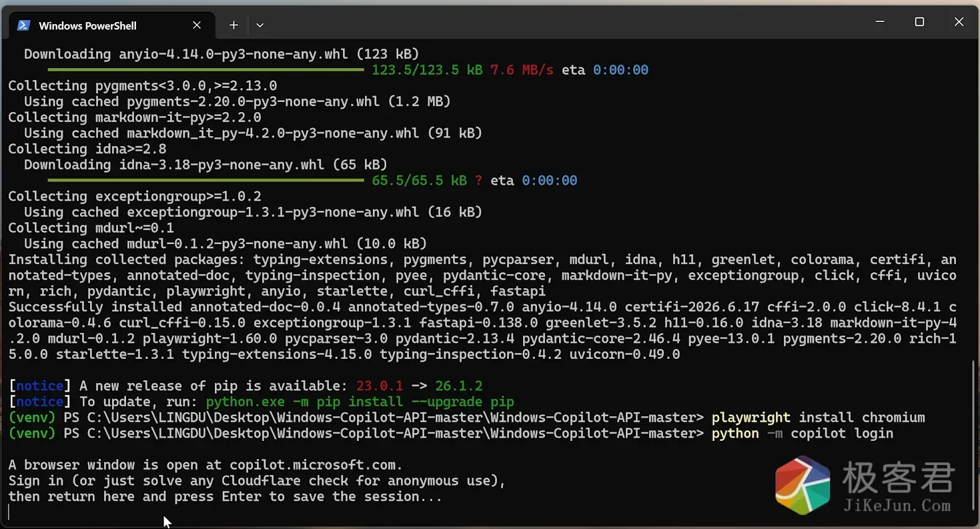Close the terminal window
The height and width of the screenshot is (529, 980).
[959, 22]
